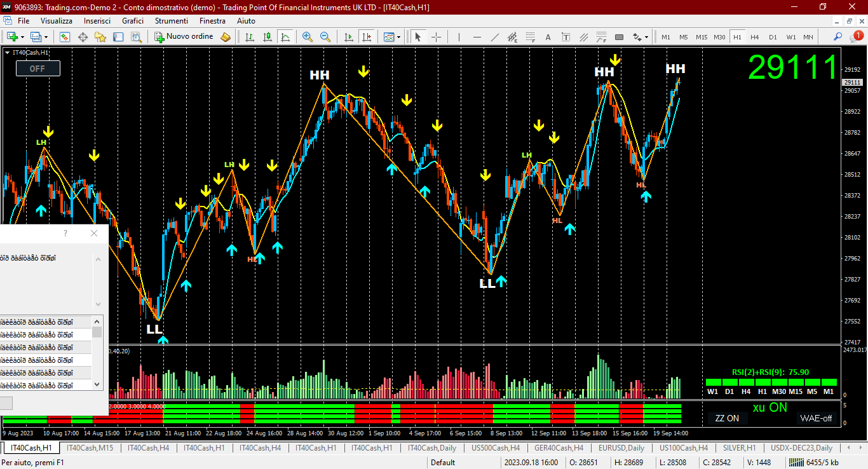Image resolution: width=868 pixels, height=469 pixels.
Task: Open the Visualizza menu
Action: [x=57, y=21]
